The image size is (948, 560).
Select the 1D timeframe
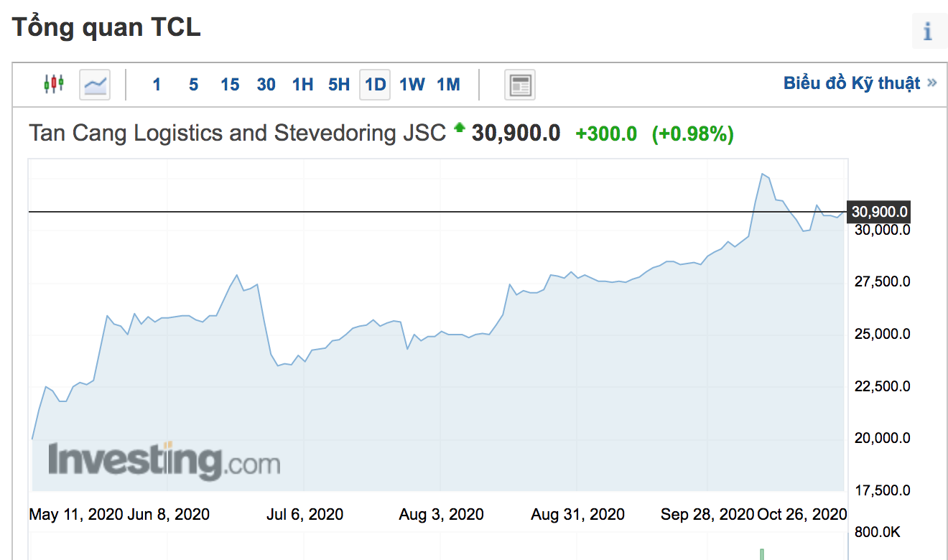coord(376,85)
